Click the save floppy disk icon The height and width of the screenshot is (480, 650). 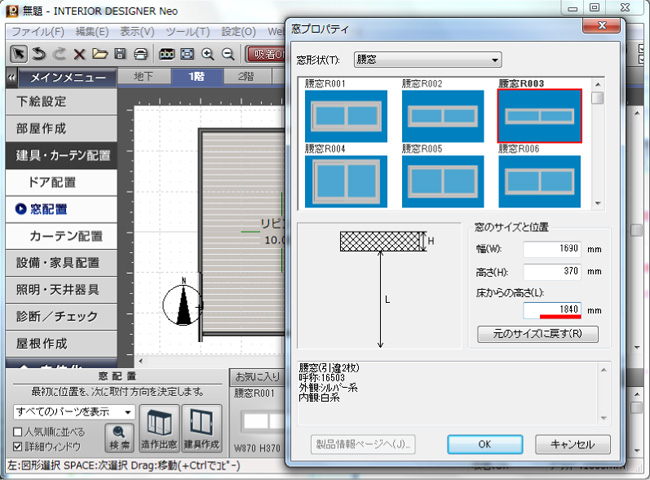coord(120,53)
